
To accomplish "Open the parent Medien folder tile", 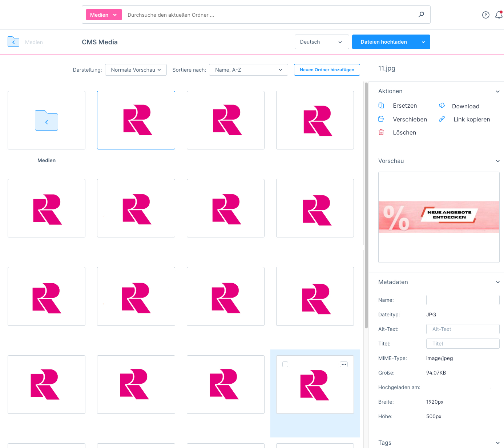I will pyautogui.click(x=47, y=120).
